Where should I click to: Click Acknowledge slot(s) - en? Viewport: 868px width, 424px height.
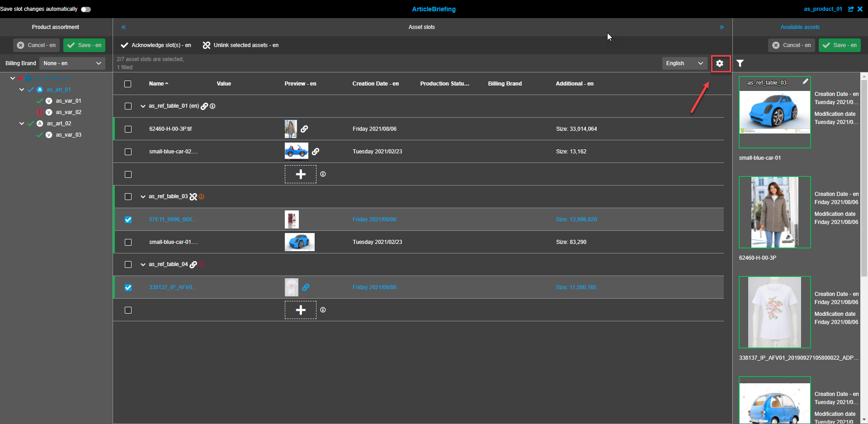[156, 45]
